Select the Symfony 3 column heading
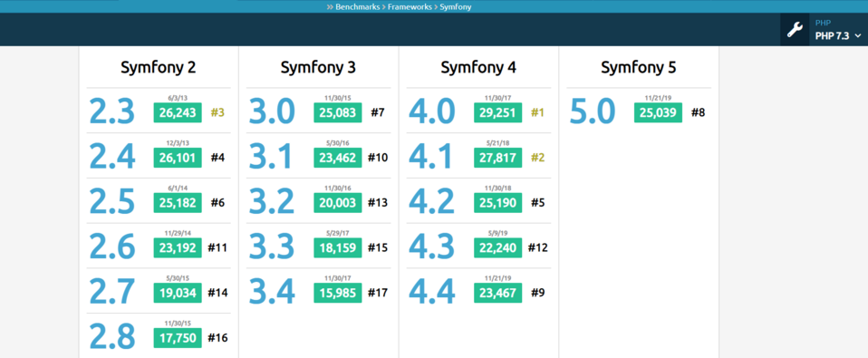 pos(318,67)
